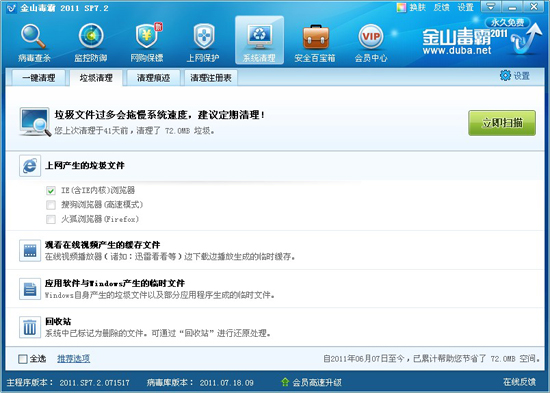This screenshot has height=393, width=550.
Task: Switch to the 清理痕迹 tab
Action: (154, 78)
